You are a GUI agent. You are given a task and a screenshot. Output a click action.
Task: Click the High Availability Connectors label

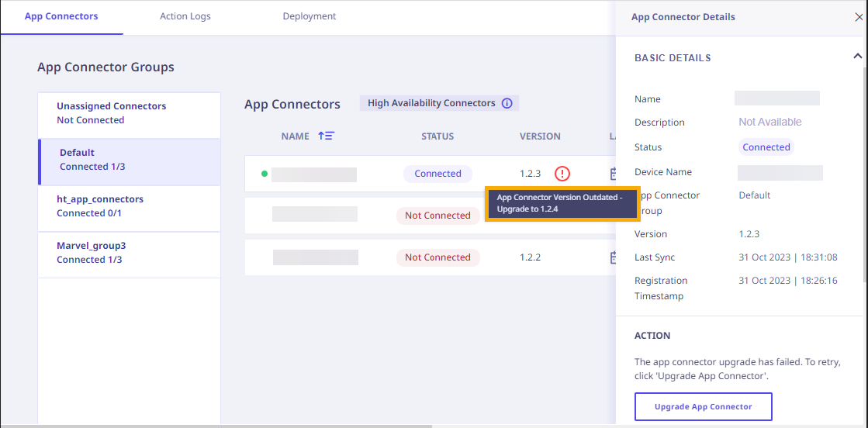[x=431, y=103]
